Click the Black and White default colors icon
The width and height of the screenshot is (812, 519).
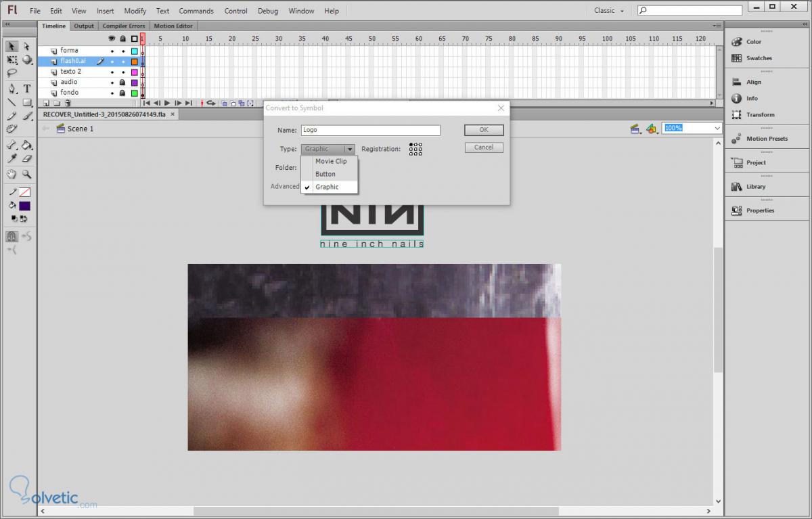(x=14, y=219)
